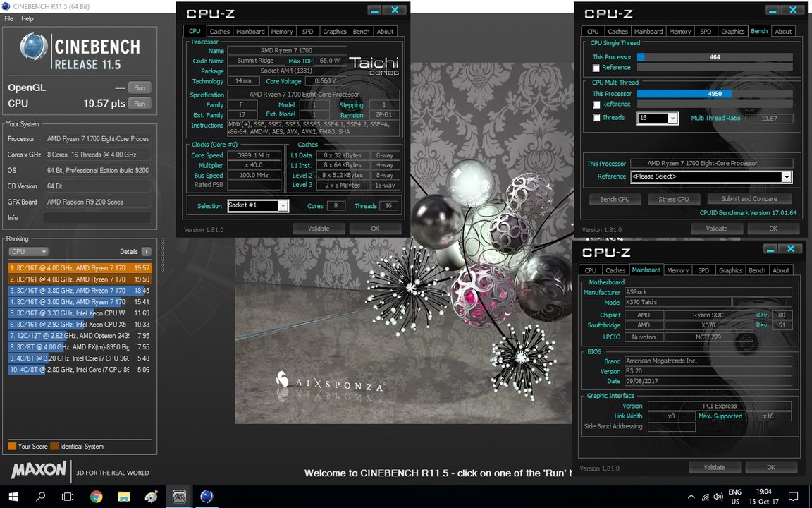The width and height of the screenshot is (812, 508).
Task: Open Graphics tab in Mainboard window
Action: pyautogui.click(x=730, y=270)
